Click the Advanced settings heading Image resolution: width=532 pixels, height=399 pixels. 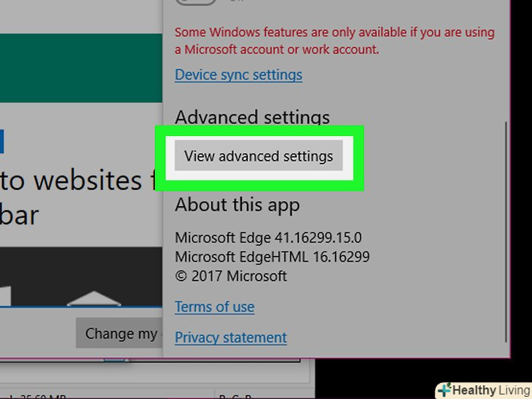pos(252,117)
